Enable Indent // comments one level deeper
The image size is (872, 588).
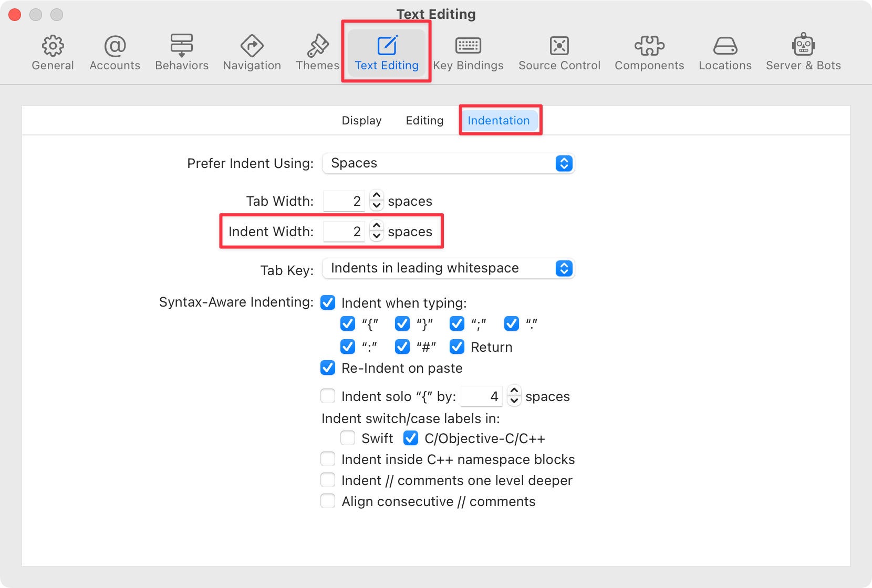328,480
